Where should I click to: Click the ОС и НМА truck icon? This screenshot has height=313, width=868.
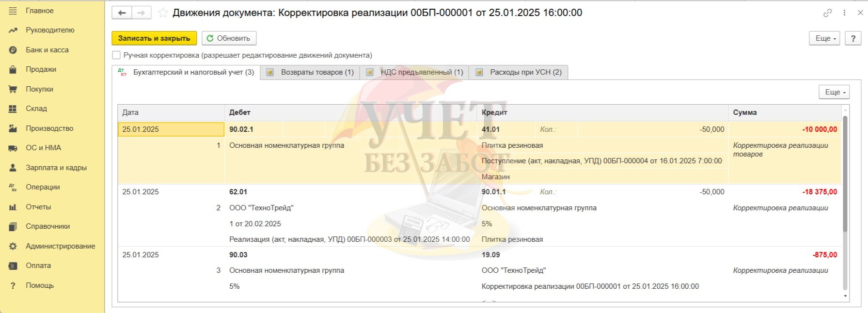(x=13, y=148)
